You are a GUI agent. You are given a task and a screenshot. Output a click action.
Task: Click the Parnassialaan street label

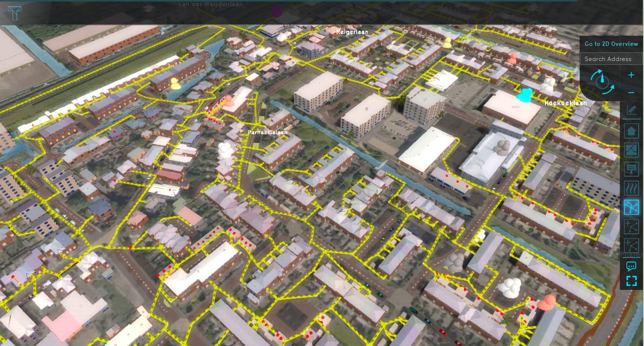click(x=267, y=132)
